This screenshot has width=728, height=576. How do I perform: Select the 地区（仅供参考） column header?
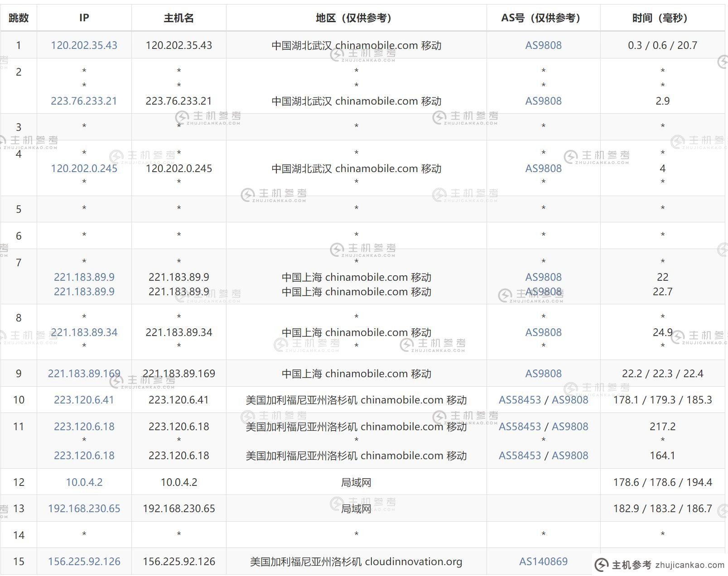tap(356, 18)
